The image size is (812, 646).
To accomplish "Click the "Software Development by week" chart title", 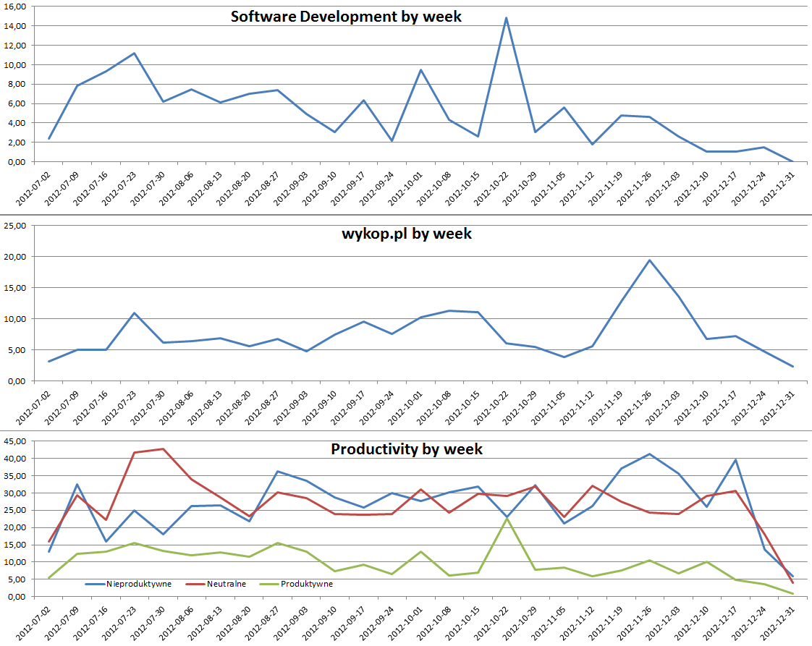I will [346, 17].
